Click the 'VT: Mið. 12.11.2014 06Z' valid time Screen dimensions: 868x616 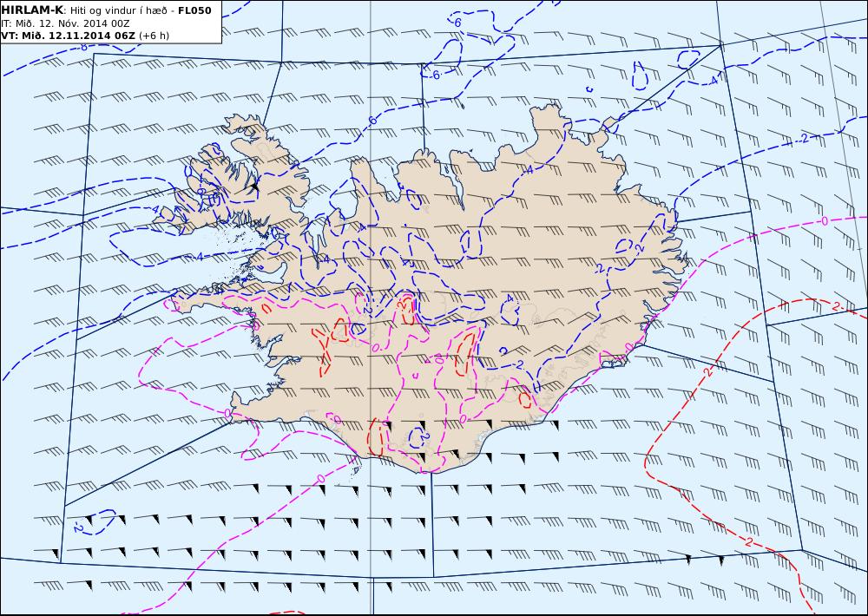[68, 36]
